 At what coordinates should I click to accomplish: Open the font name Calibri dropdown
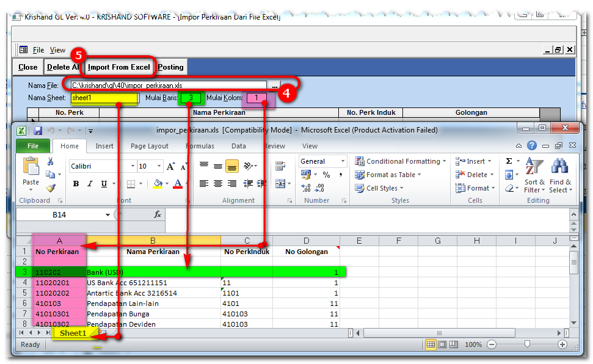click(133, 166)
